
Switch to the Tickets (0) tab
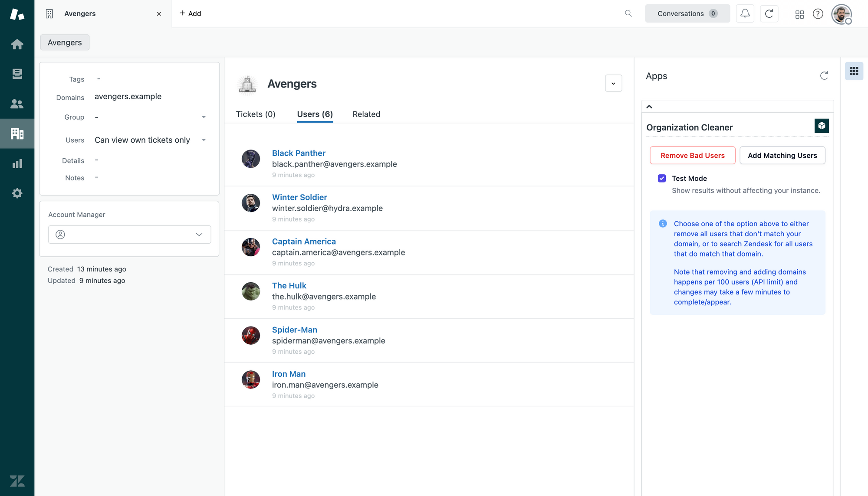pos(256,114)
